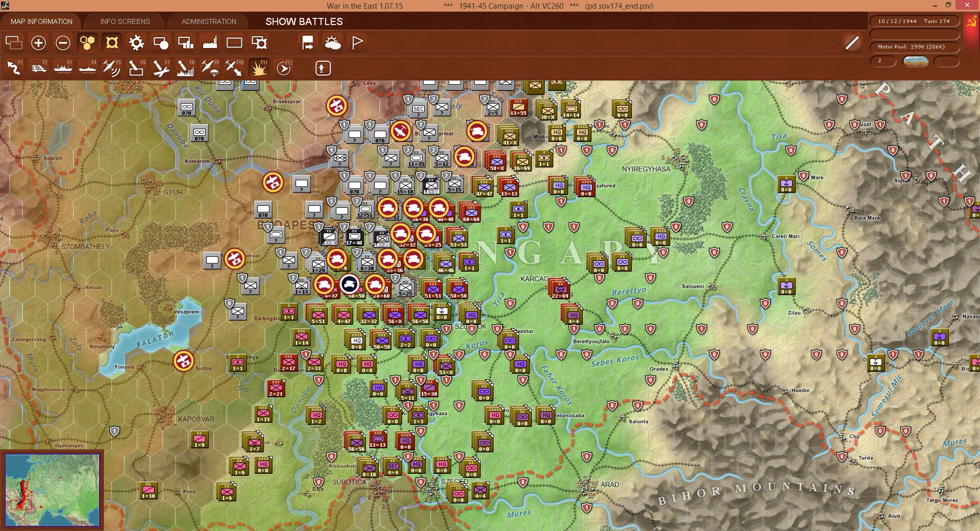980x531 pixels.
Task: Toggle F11 show battles mode
Action: tap(259, 68)
